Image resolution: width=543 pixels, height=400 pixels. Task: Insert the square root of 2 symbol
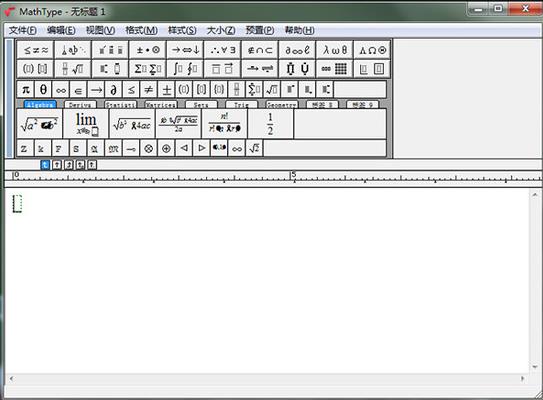(254, 149)
